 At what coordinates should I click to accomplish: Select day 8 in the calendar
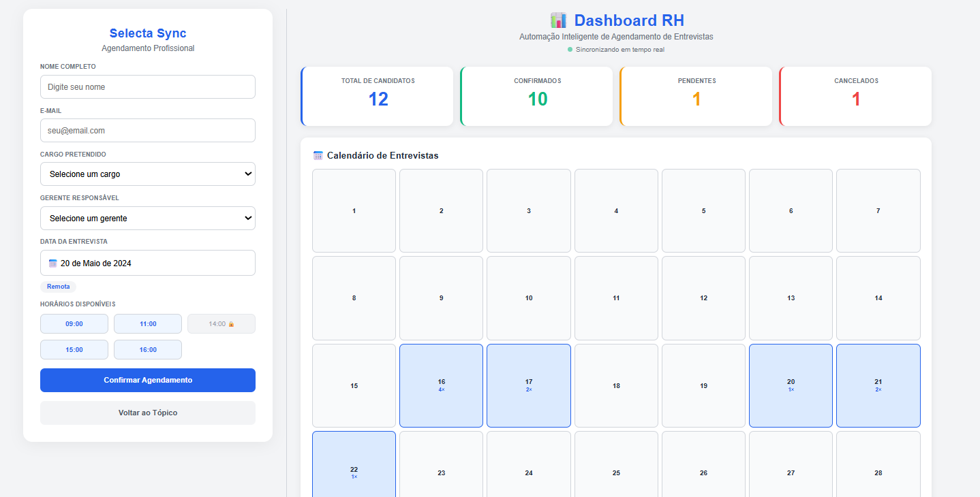click(354, 298)
